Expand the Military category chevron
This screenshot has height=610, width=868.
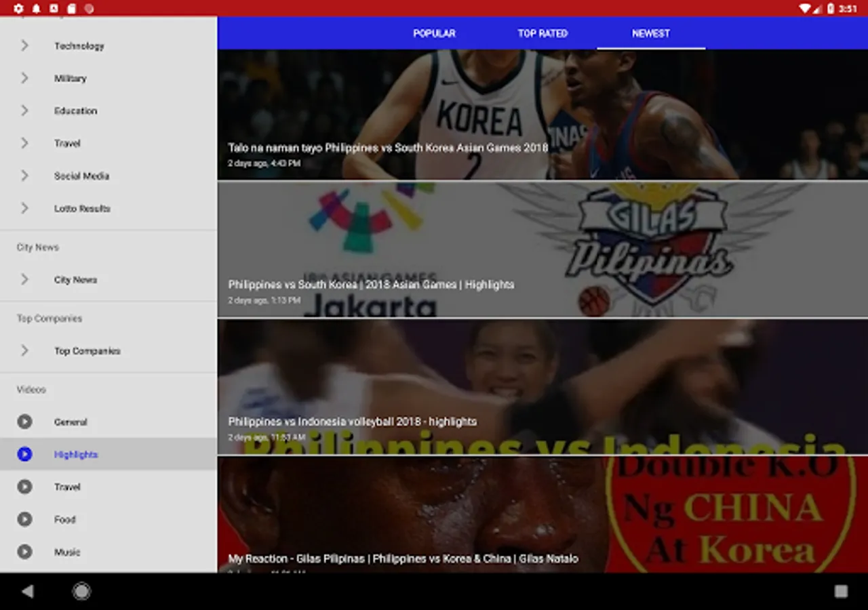click(x=24, y=78)
